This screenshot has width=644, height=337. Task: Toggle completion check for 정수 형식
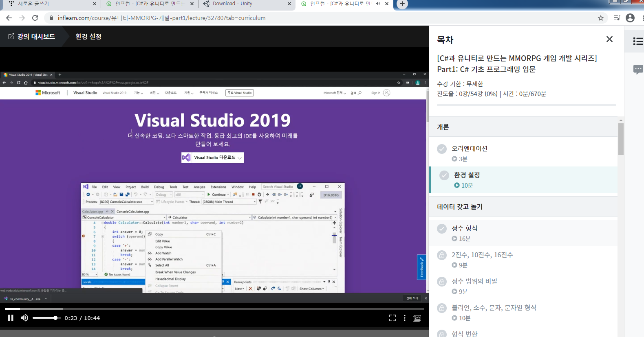(442, 228)
